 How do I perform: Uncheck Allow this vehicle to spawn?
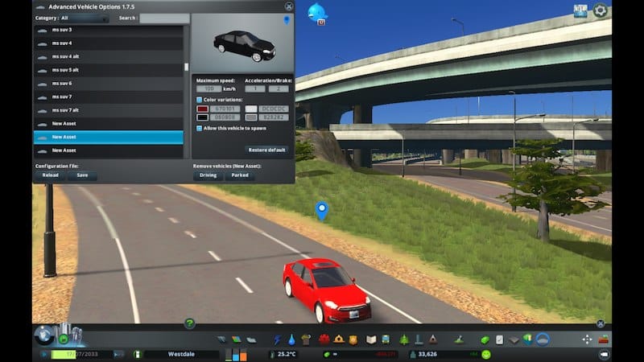point(200,128)
